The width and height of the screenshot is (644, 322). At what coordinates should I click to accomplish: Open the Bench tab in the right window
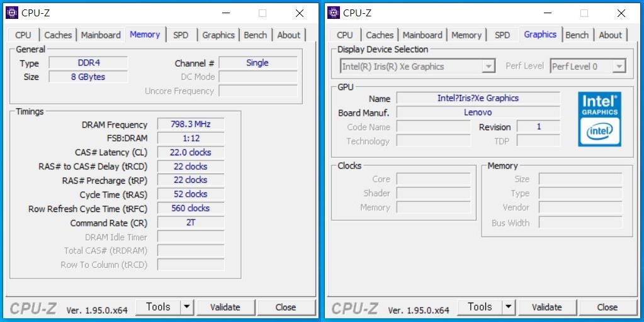tap(577, 35)
